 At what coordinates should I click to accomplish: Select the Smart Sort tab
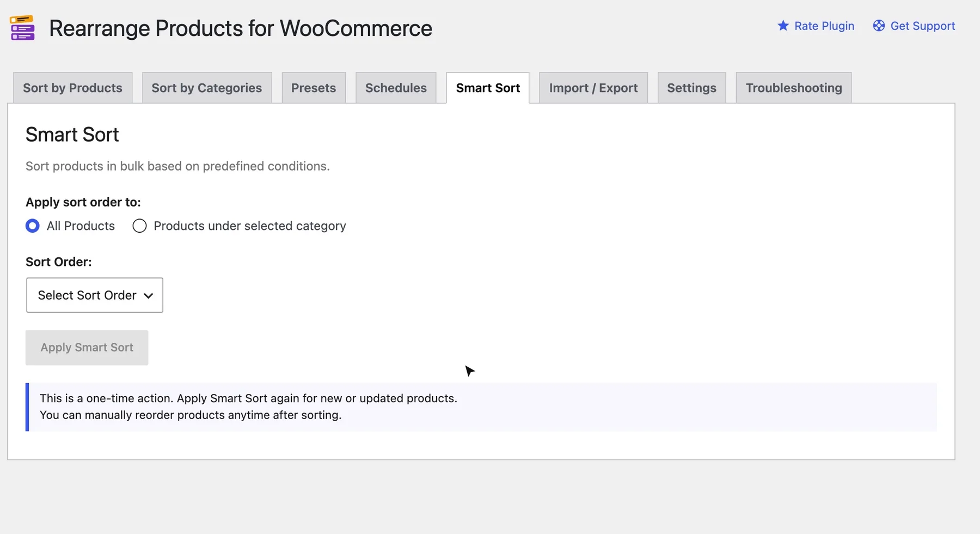[488, 88]
